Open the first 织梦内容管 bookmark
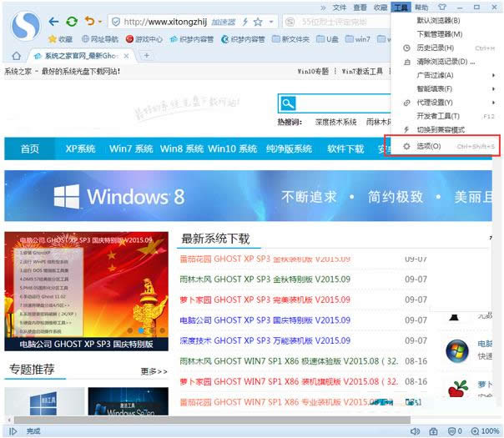The image size is (504, 438). pos(192,39)
